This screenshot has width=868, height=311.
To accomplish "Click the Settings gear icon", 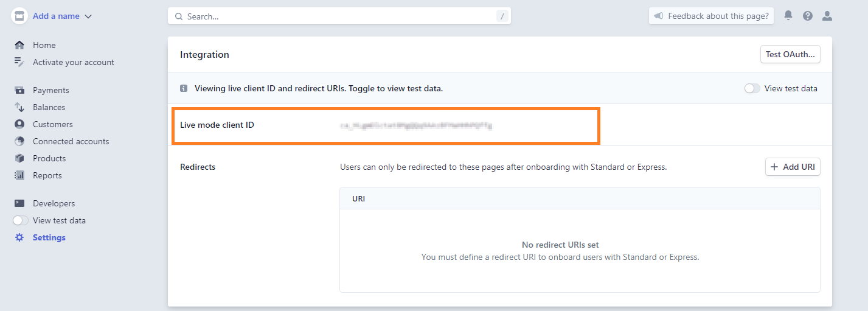I will 19,237.
